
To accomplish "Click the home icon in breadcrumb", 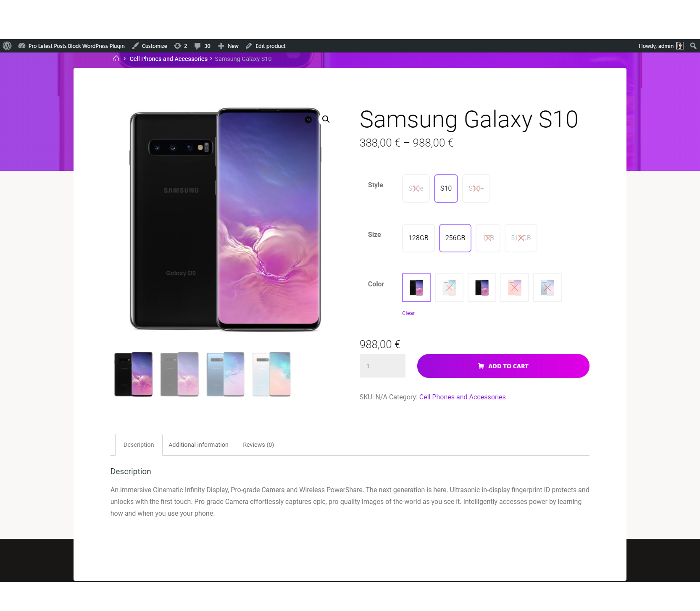I will (x=116, y=59).
